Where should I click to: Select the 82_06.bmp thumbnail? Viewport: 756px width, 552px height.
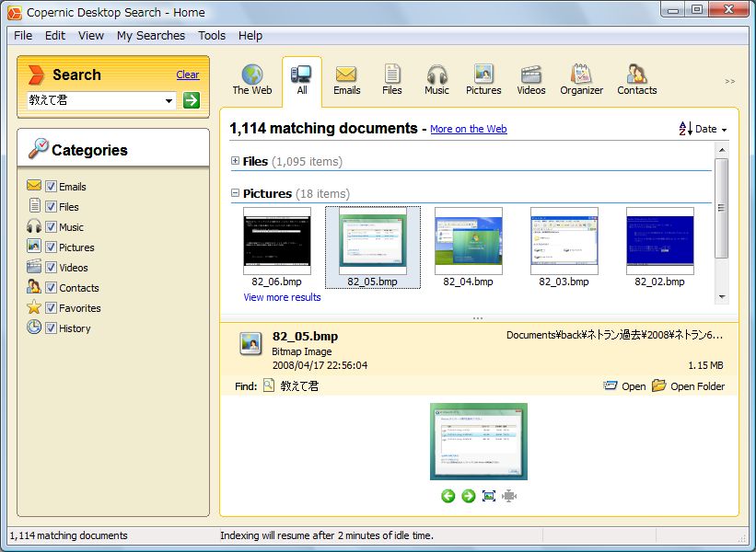277,247
